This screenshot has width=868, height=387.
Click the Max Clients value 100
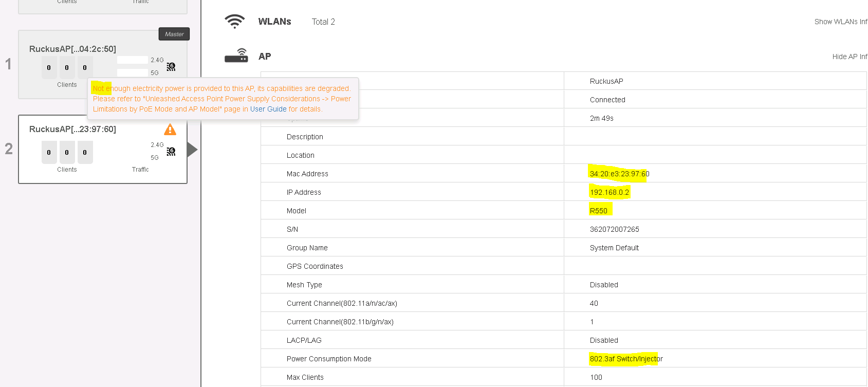pyautogui.click(x=596, y=377)
